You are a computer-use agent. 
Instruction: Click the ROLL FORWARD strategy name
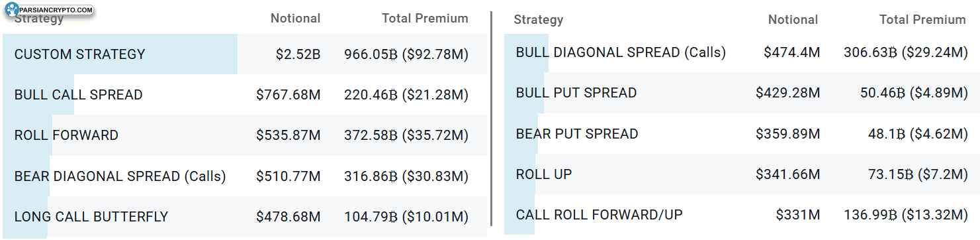66,135
